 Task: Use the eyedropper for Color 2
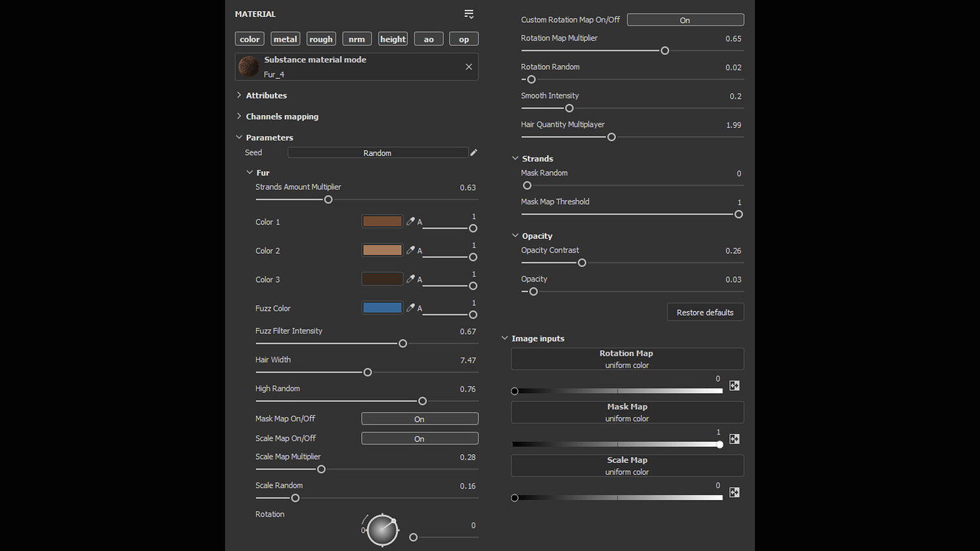point(410,250)
